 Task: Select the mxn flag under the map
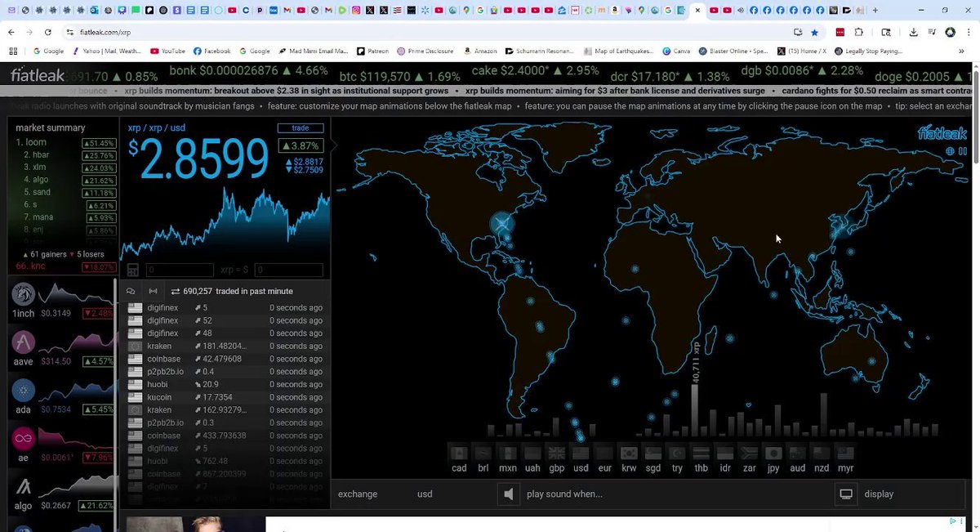[507, 453]
